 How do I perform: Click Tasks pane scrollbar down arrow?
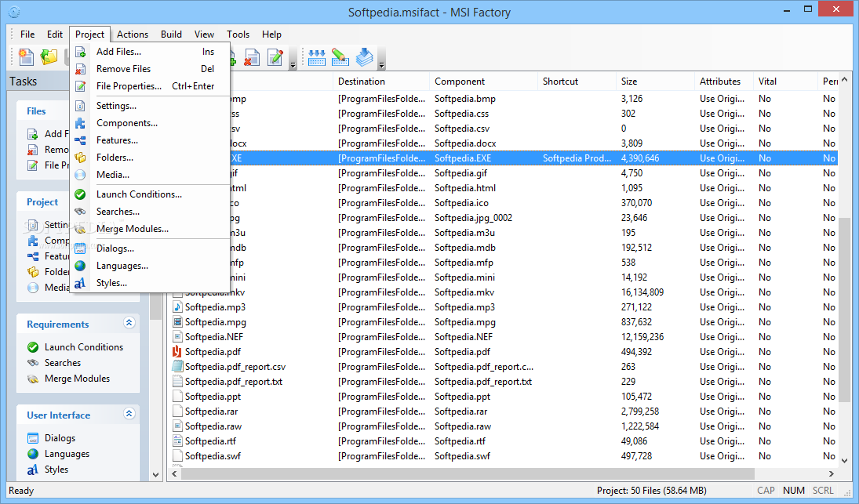pyautogui.click(x=155, y=474)
